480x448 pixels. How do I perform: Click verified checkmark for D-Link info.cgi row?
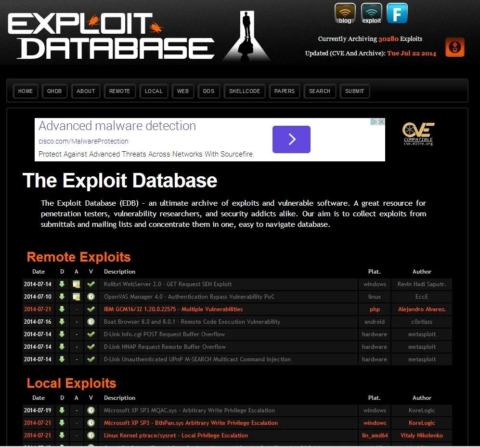click(x=91, y=334)
